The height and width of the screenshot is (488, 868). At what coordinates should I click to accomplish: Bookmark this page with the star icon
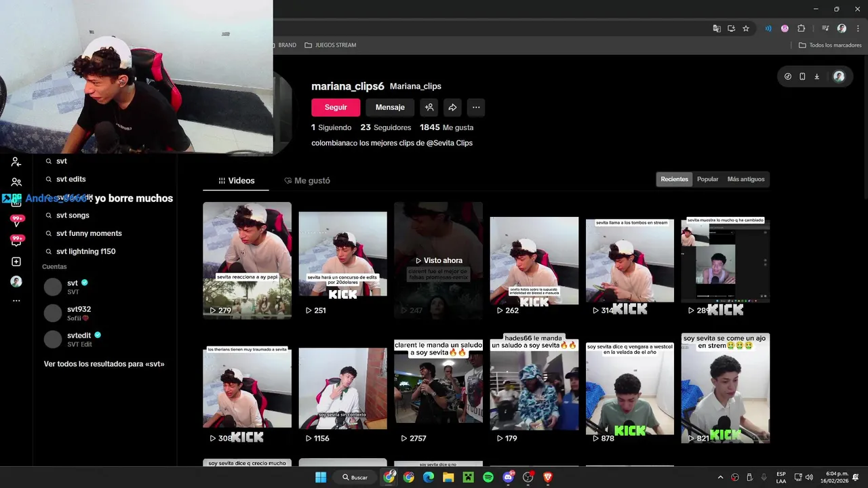coord(746,28)
